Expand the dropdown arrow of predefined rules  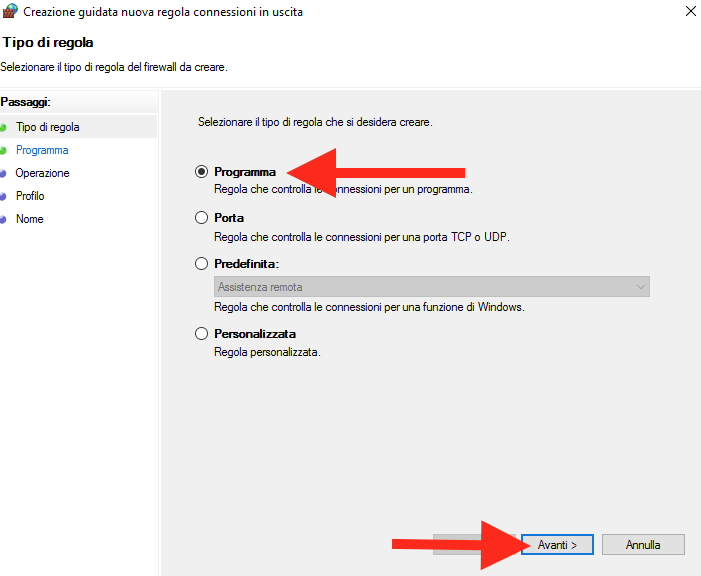coord(641,287)
